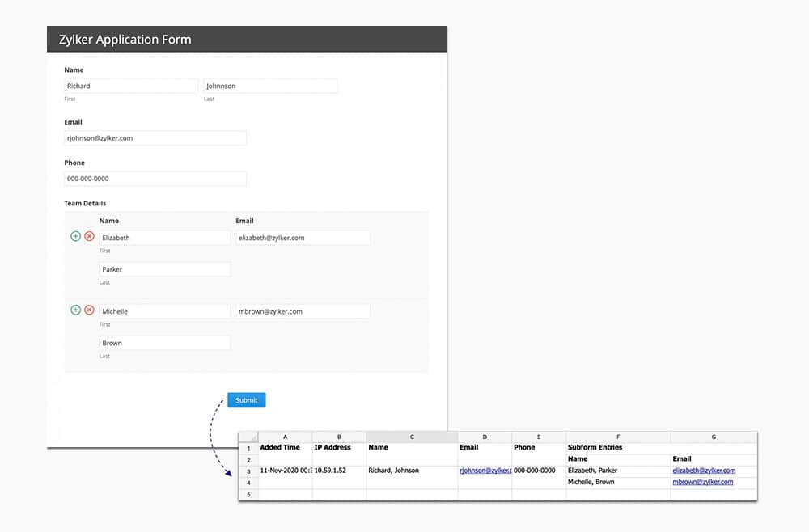Select the subform "Email" cell in column G
Viewport: 809px width, 532px height.
point(714,459)
